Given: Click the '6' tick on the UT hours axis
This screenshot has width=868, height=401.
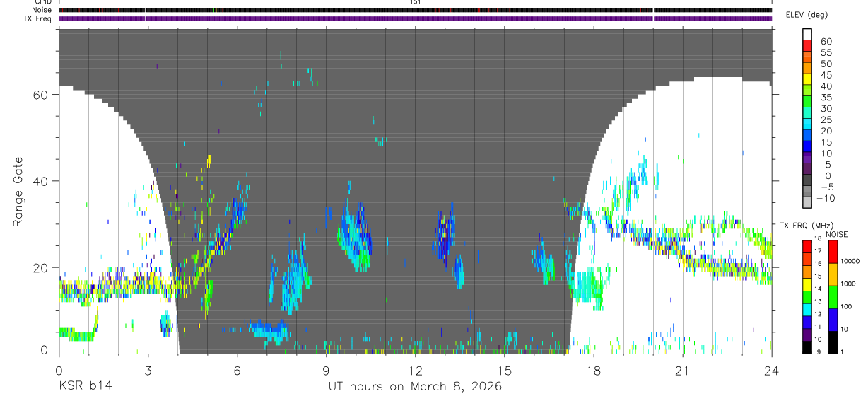Looking at the screenshot, I should [x=237, y=371].
